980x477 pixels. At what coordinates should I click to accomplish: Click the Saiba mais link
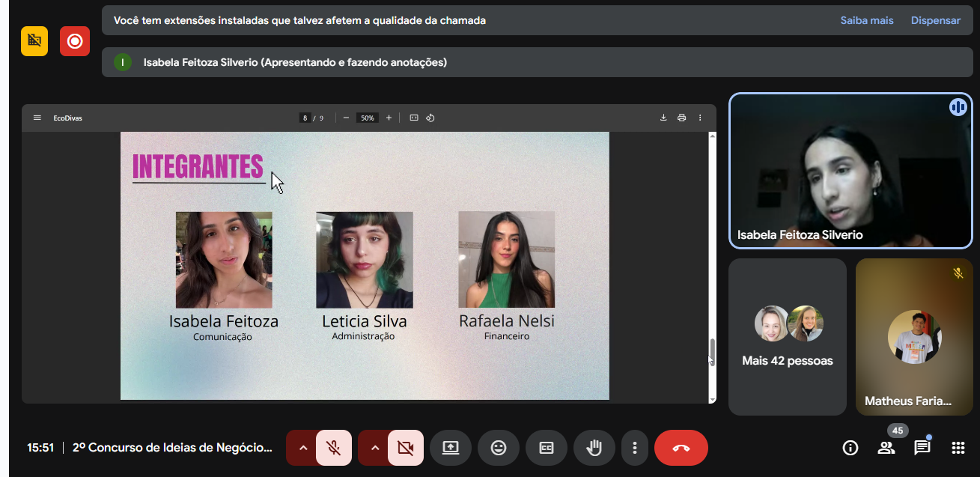click(x=867, y=20)
